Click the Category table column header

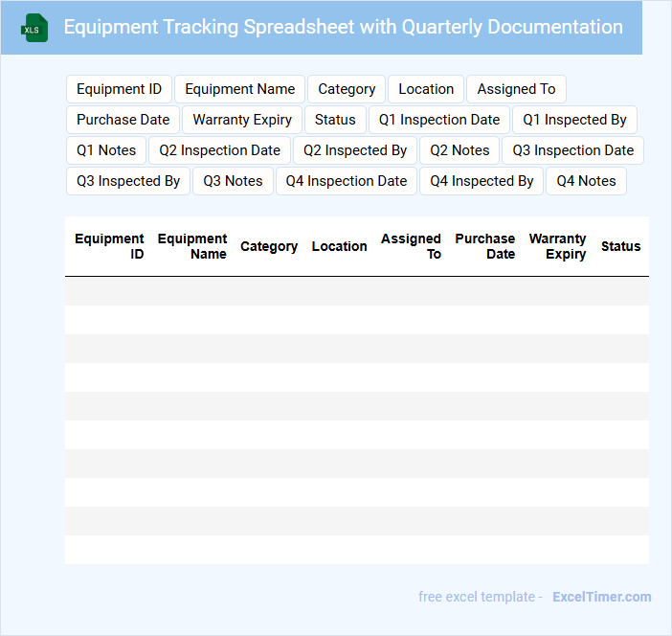(x=269, y=246)
